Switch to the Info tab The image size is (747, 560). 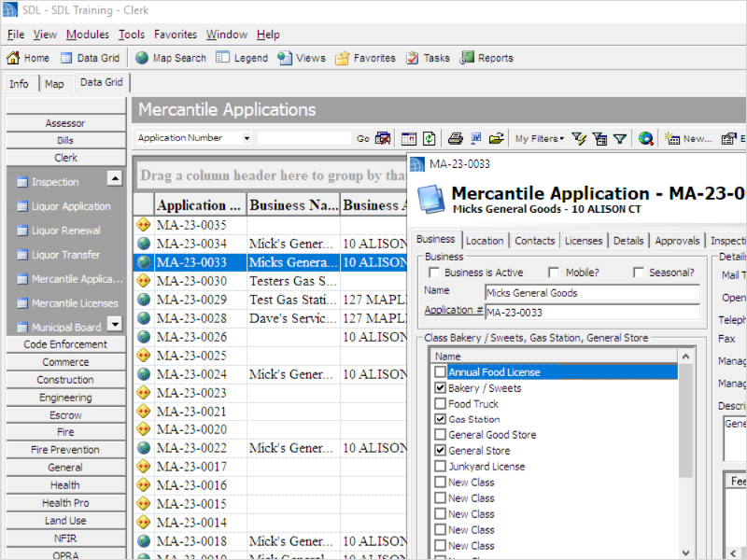pos(19,84)
